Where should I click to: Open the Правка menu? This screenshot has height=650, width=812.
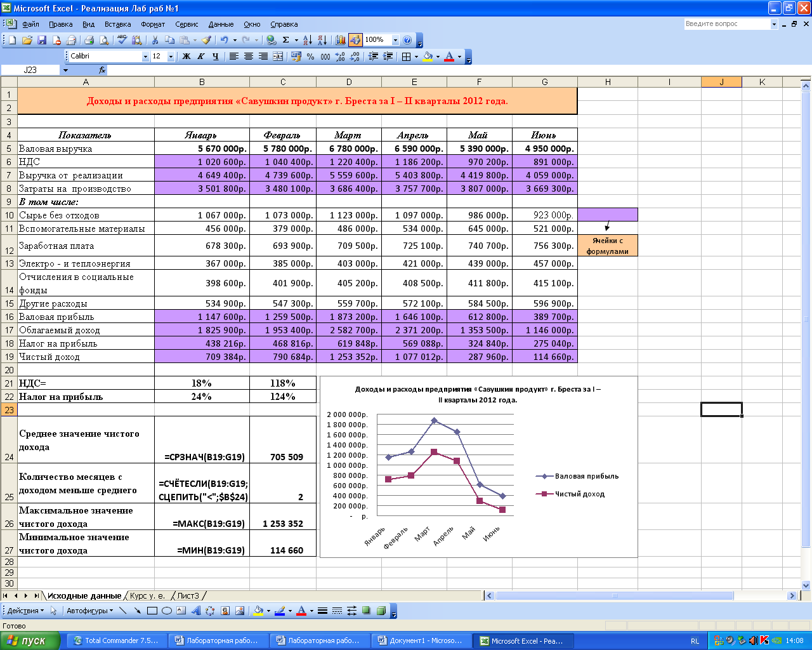coord(60,24)
